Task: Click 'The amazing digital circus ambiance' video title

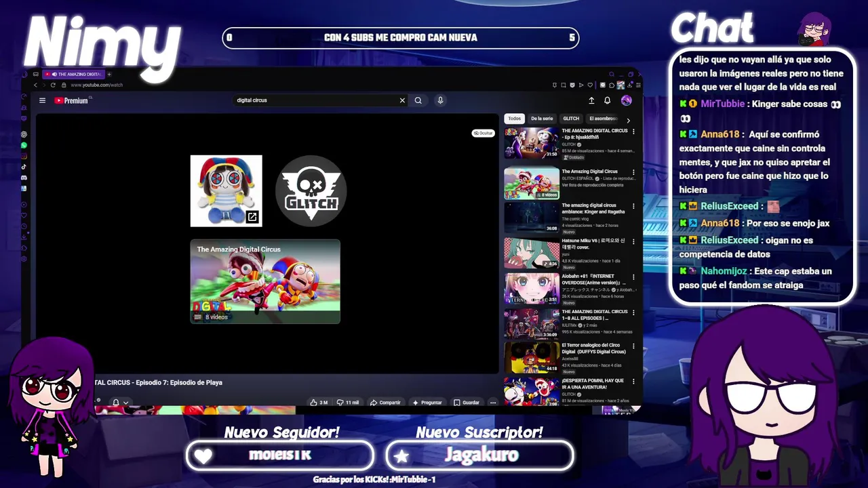Action: [593, 209]
